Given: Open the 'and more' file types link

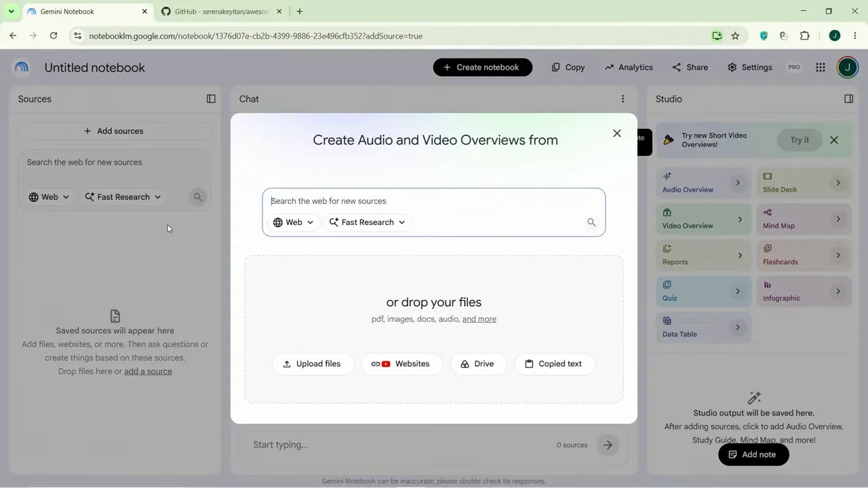Looking at the screenshot, I should coord(479,319).
